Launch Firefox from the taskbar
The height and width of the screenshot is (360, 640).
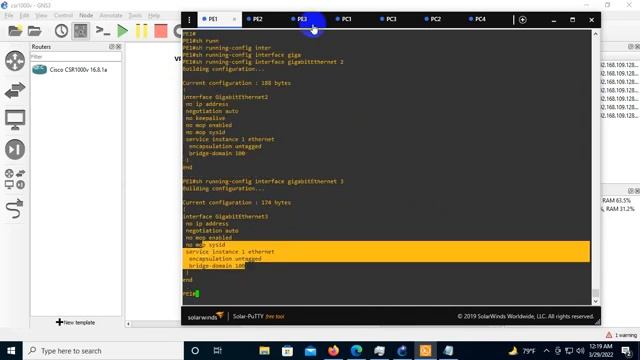point(333,351)
